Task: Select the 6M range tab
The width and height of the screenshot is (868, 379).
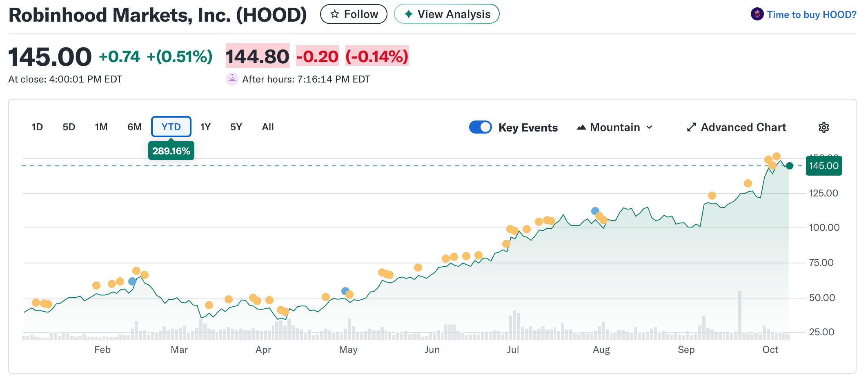Action: point(134,127)
